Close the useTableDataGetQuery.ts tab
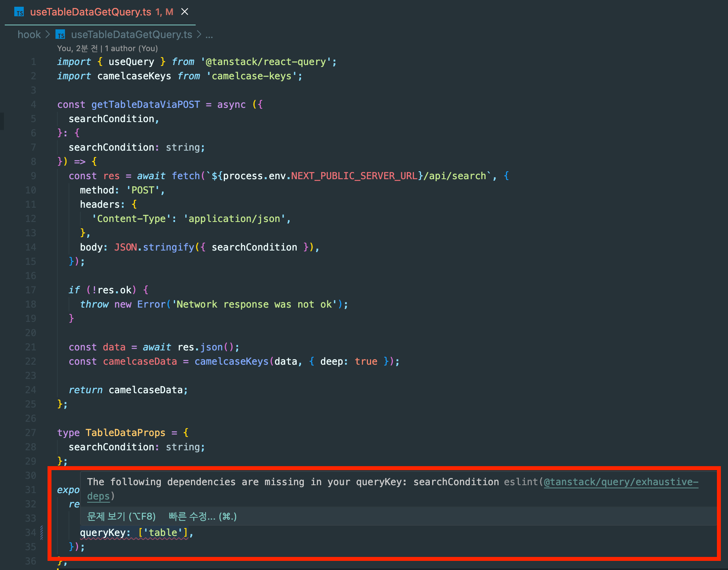 click(x=185, y=12)
